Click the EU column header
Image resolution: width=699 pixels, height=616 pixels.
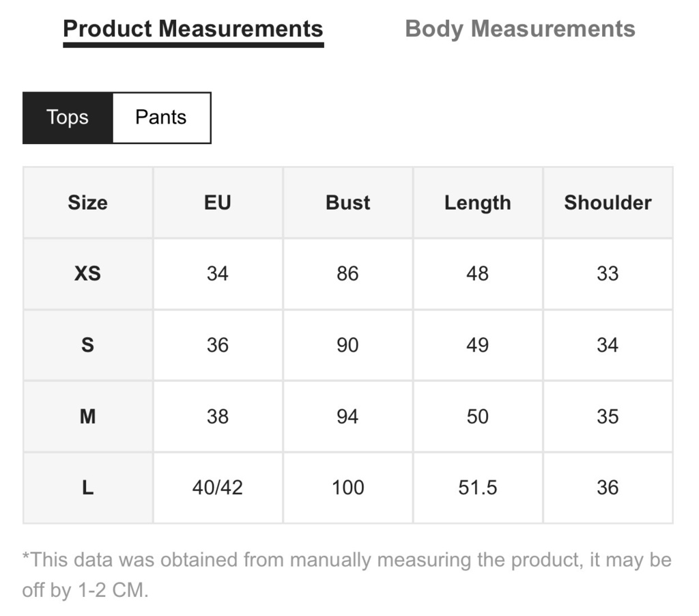[x=218, y=203]
